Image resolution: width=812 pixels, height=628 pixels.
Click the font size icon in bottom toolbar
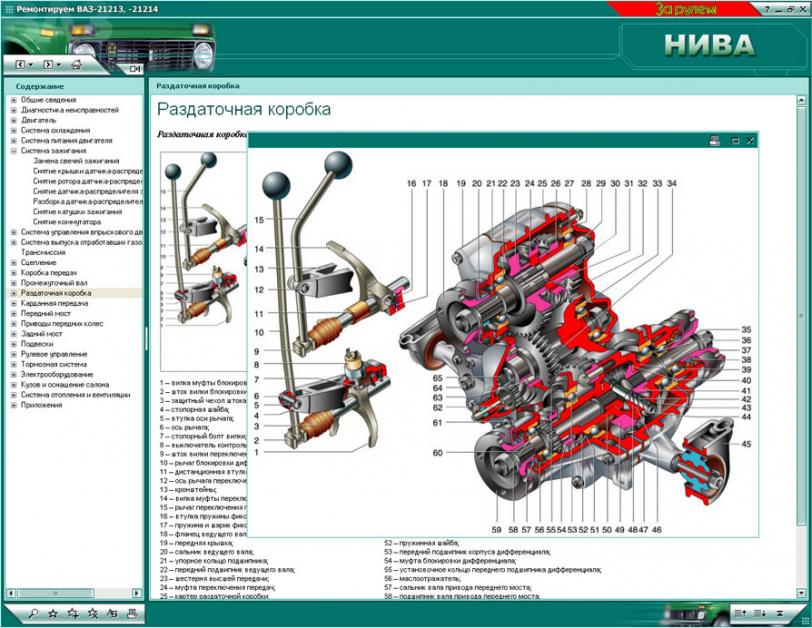pos(112,614)
